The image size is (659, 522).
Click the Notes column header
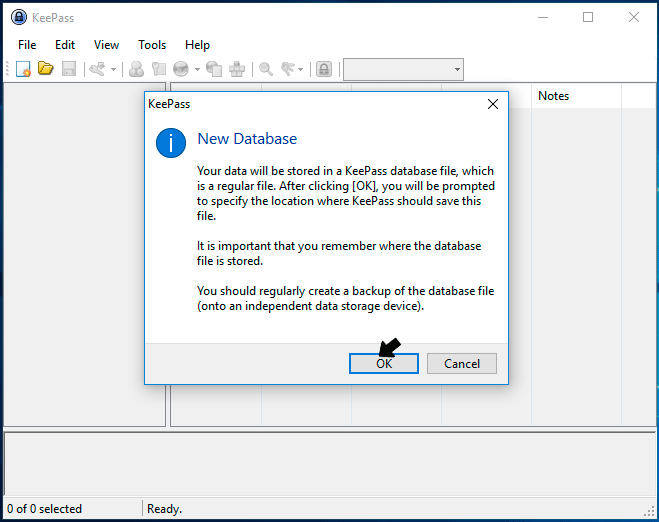pos(576,96)
